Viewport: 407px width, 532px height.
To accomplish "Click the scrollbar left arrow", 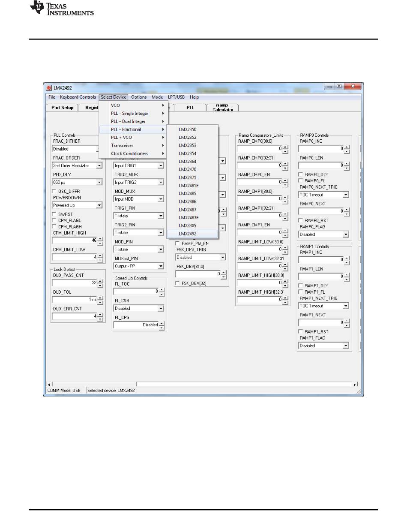I will click(x=48, y=384).
